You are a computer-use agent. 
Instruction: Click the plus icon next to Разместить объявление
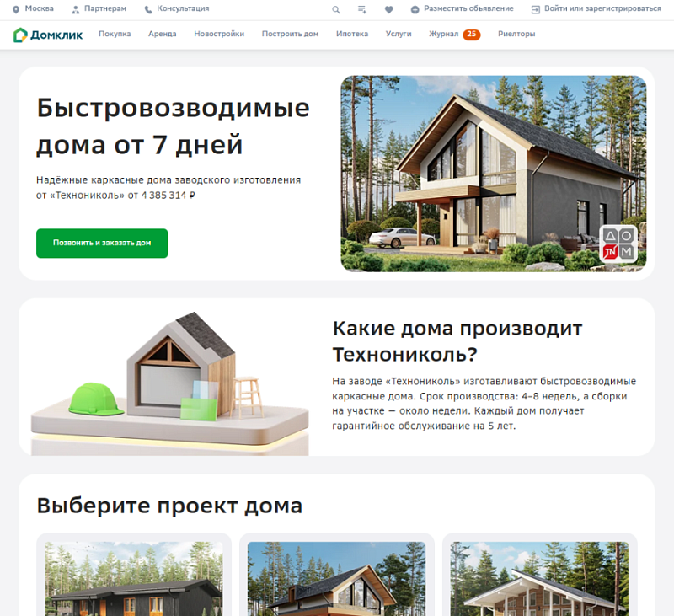pyautogui.click(x=415, y=9)
